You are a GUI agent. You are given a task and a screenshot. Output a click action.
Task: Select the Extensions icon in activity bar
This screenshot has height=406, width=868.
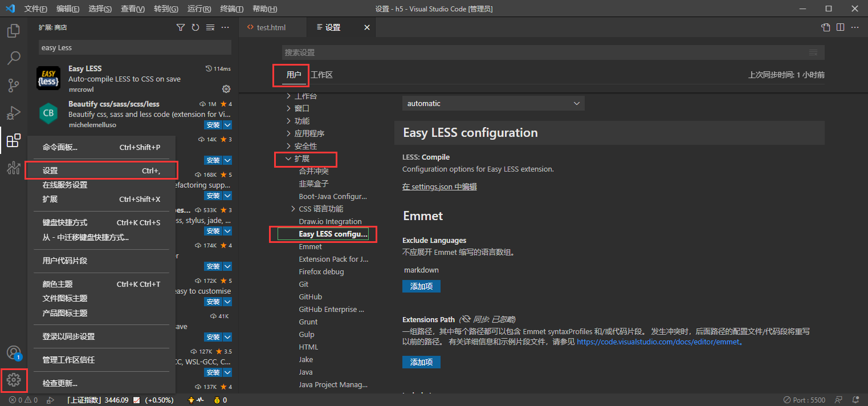[x=14, y=140]
